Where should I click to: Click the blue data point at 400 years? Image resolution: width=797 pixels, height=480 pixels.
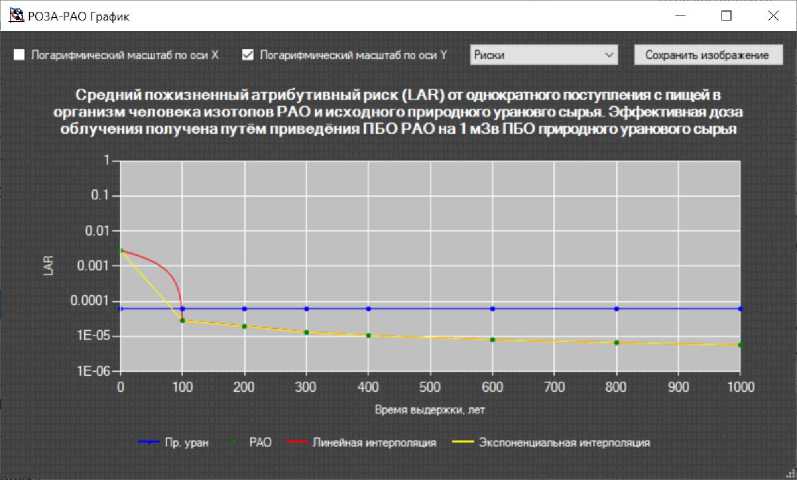click(x=369, y=309)
